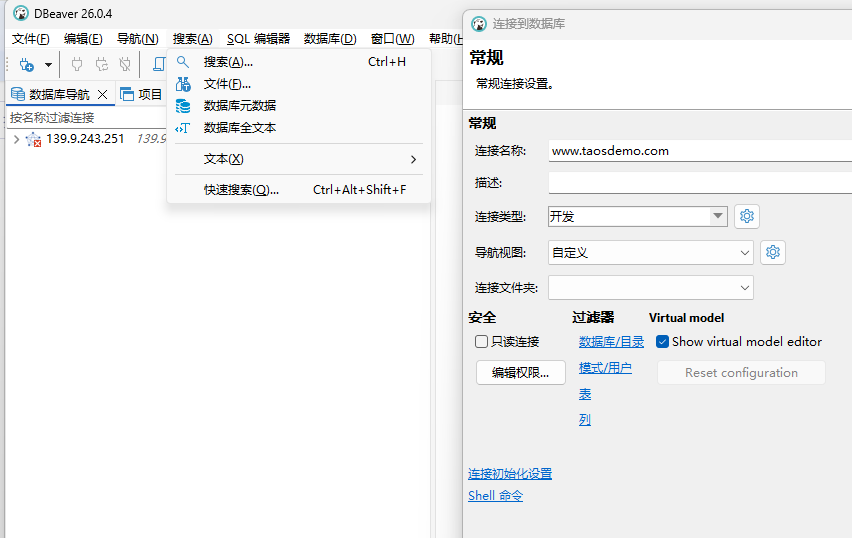Click the 搜索(A) menu bar item
This screenshot has width=852, height=538.
[x=193, y=39]
